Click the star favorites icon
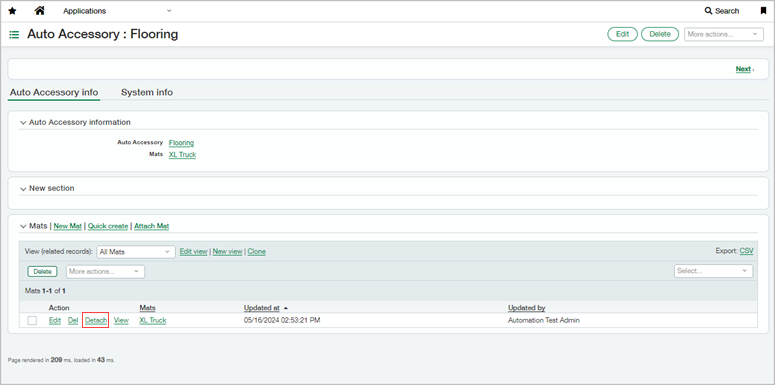775x385 pixels. point(12,11)
